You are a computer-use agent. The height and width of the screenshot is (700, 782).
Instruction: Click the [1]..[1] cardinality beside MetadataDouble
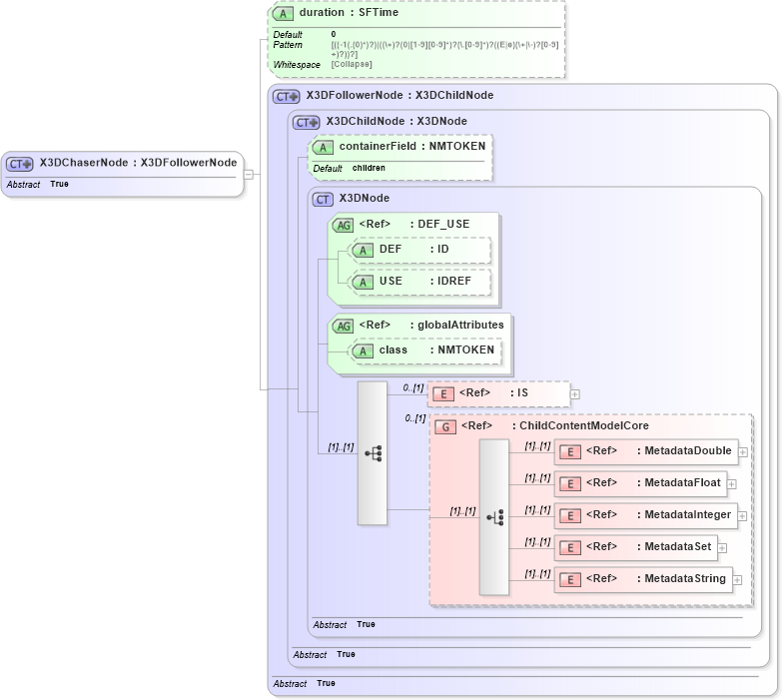click(x=537, y=445)
